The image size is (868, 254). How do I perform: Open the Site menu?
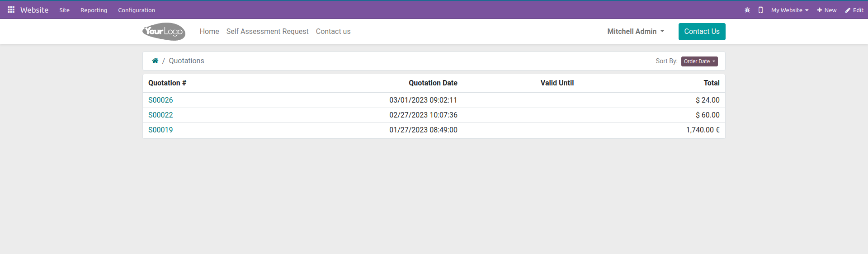pos(64,10)
